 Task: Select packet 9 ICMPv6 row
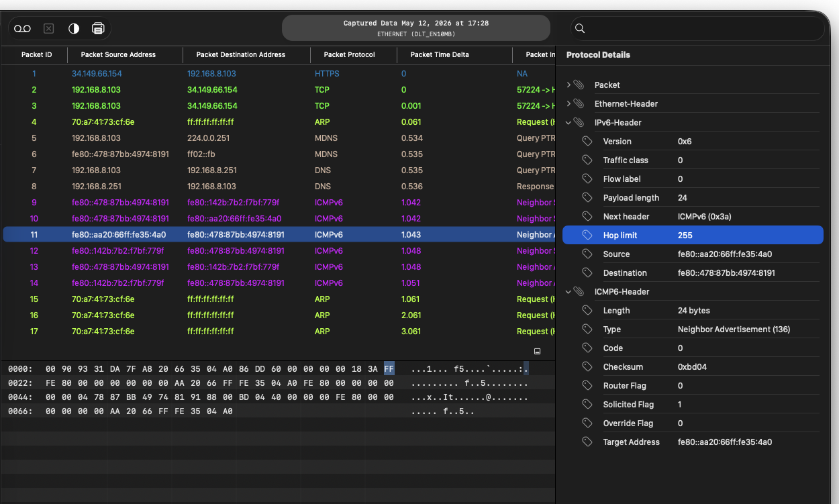[279, 203]
